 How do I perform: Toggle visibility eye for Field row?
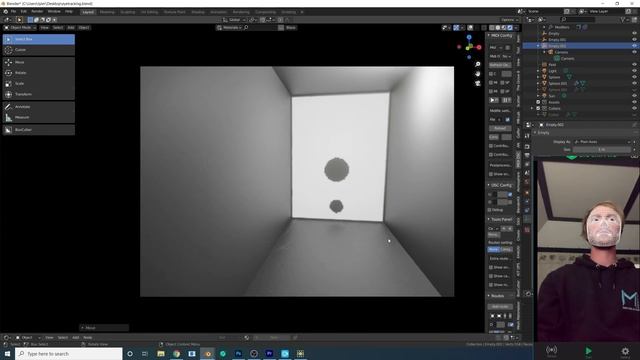(x=634, y=64)
